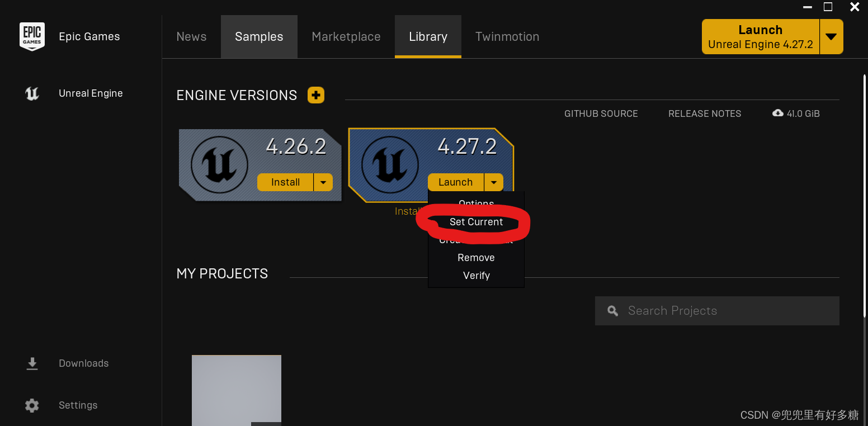
Task: Switch to the News tab
Action: coord(191,37)
